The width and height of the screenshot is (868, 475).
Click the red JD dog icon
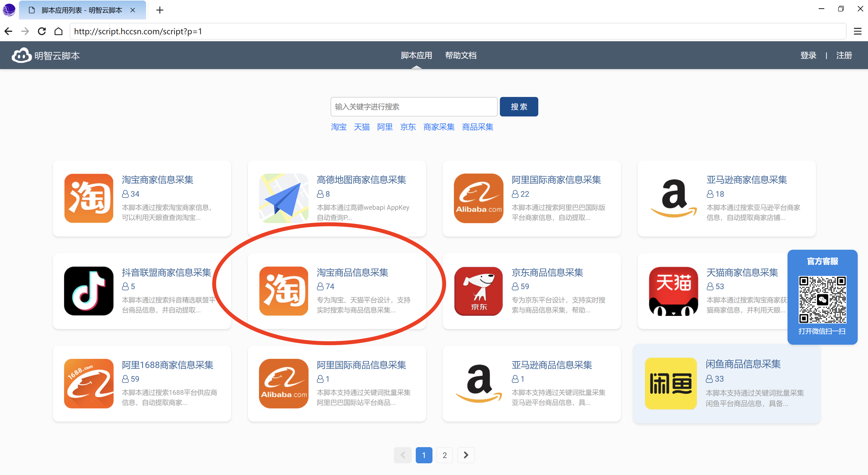478,291
